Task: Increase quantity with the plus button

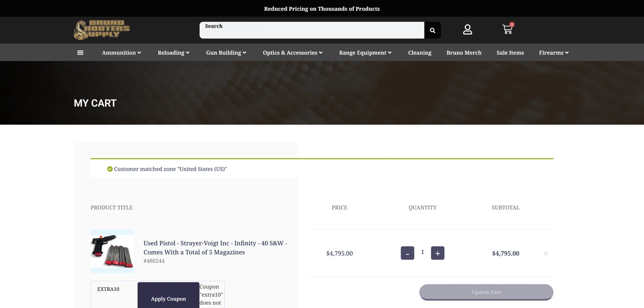Action: [x=437, y=253]
